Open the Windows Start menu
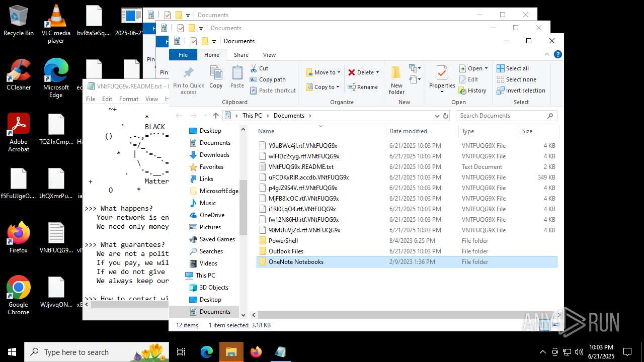This screenshot has height=362, width=644. pyautogui.click(x=12, y=352)
